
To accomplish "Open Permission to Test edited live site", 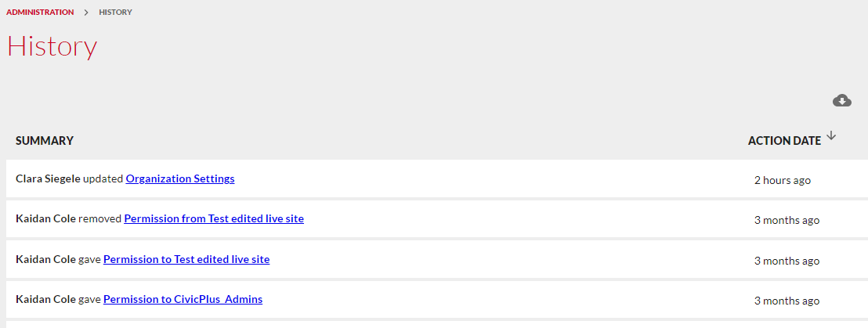I will (x=186, y=259).
